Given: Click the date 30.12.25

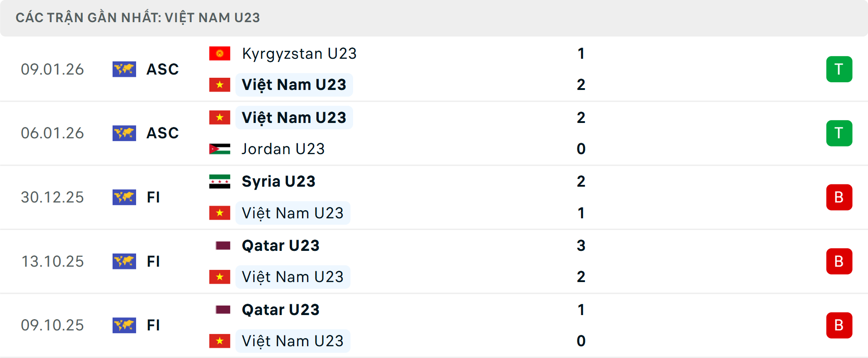Looking at the screenshot, I should coord(52,197).
